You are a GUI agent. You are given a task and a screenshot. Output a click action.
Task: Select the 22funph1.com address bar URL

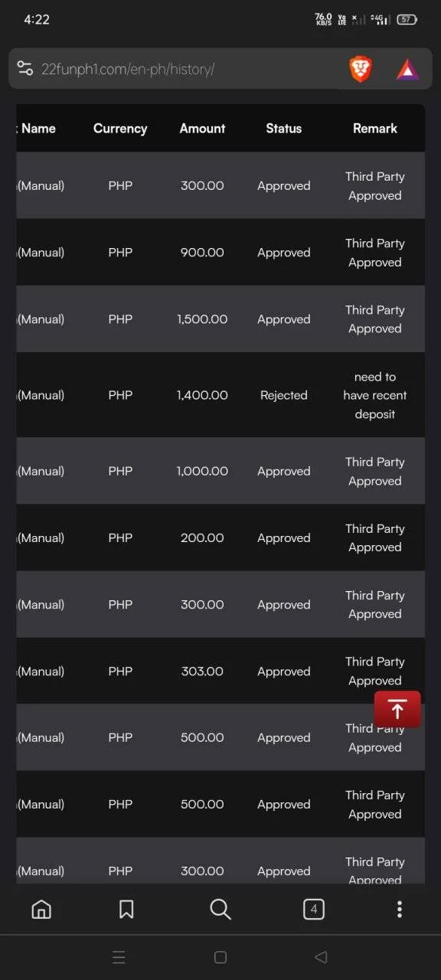(128, 70)
